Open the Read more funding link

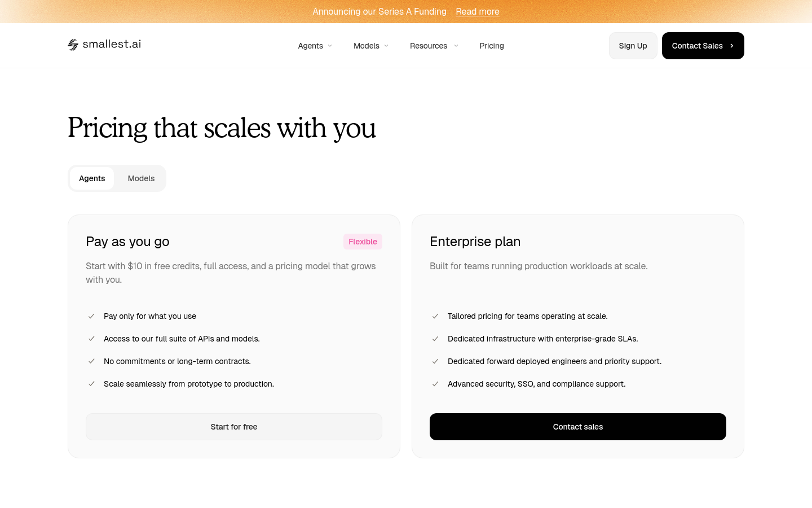coord(478,11)
